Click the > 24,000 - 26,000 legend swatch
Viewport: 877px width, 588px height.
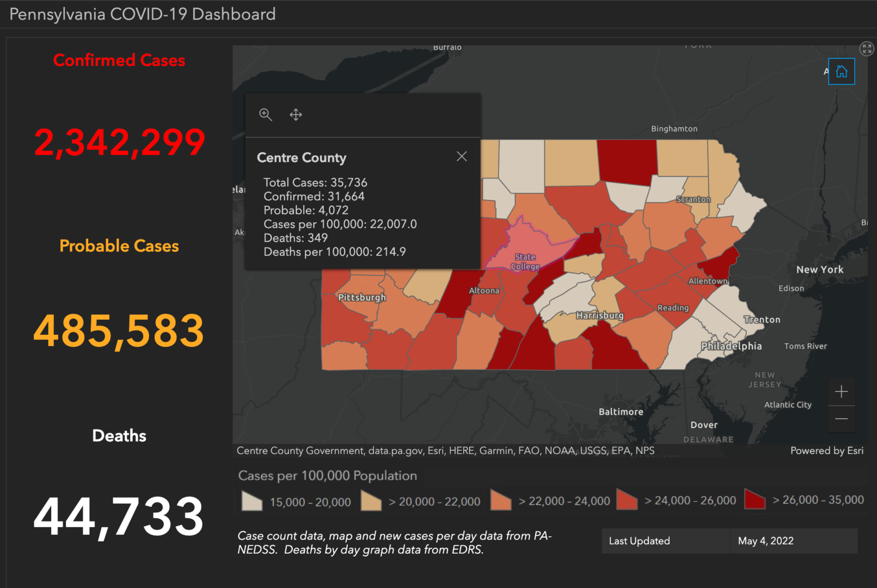coord(627,499)
